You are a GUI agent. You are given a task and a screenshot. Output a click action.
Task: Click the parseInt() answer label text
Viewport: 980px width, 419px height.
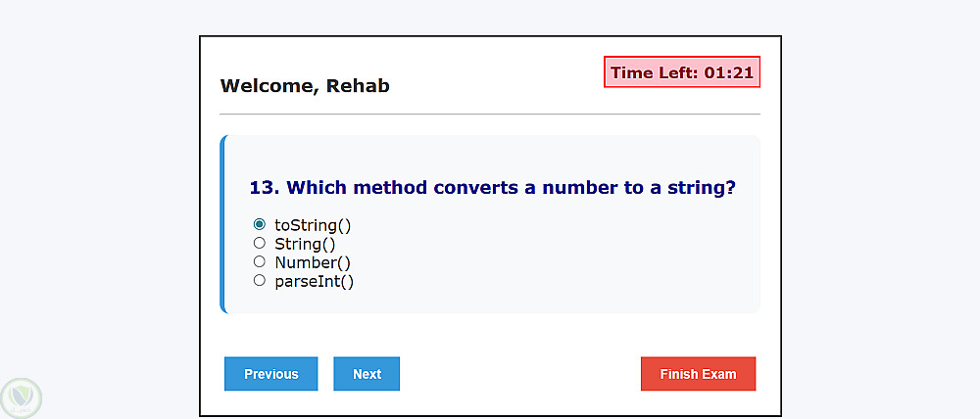tap(314, 281)
